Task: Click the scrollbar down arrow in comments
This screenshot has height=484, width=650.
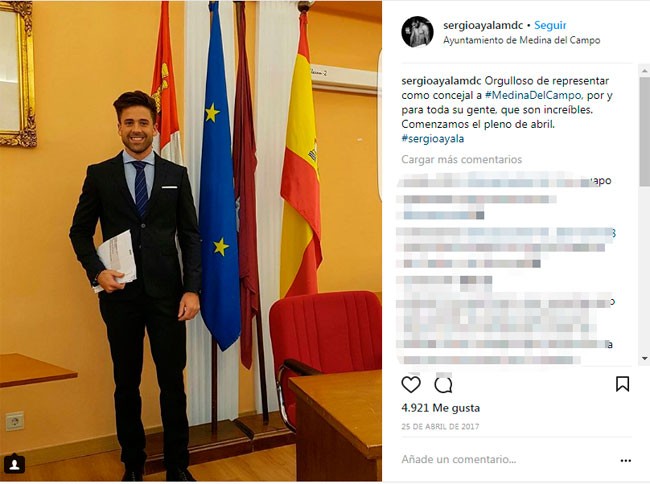Action: pos(645,358)
